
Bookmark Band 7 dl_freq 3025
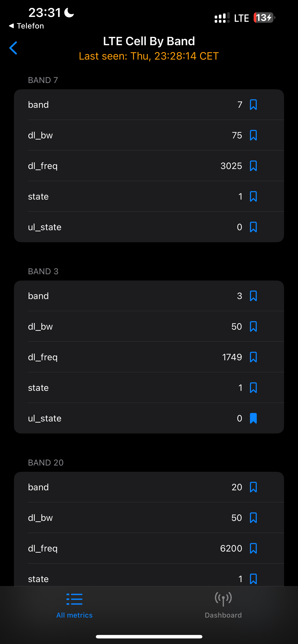coord(253,166)
